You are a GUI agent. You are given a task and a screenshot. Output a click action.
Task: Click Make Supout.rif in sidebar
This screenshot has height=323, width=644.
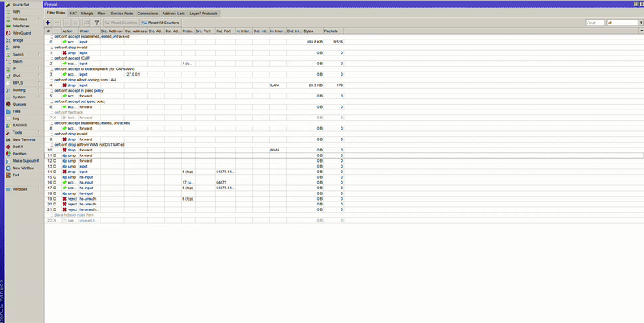point(26,160)
